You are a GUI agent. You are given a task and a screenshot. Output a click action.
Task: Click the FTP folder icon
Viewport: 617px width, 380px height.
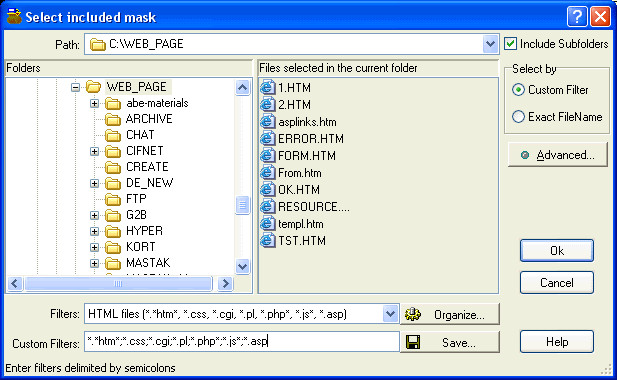click(113, 199)
